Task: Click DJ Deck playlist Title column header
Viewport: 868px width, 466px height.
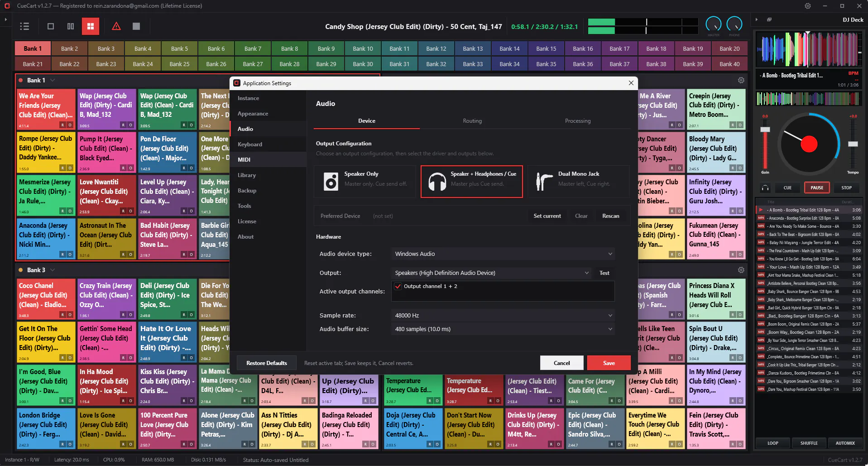Action: click(771, 202)
